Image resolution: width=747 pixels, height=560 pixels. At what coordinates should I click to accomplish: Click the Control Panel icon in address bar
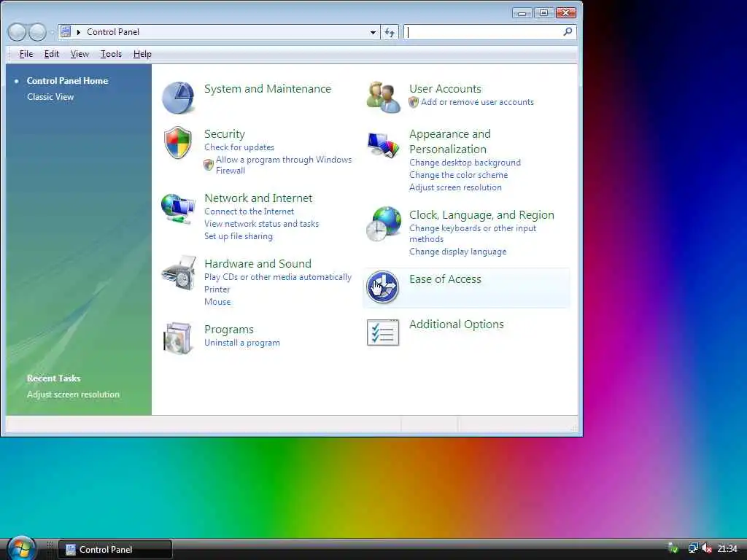(66, 32)
